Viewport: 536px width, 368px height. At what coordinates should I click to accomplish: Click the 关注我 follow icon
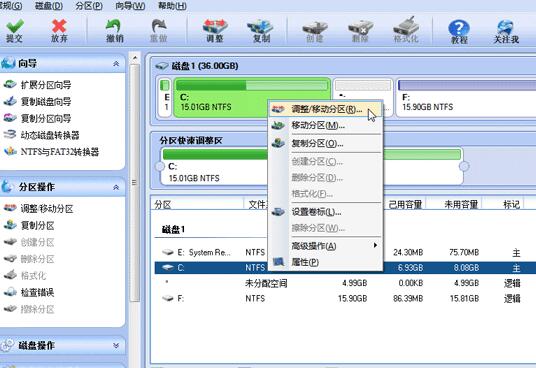[506, 31]
